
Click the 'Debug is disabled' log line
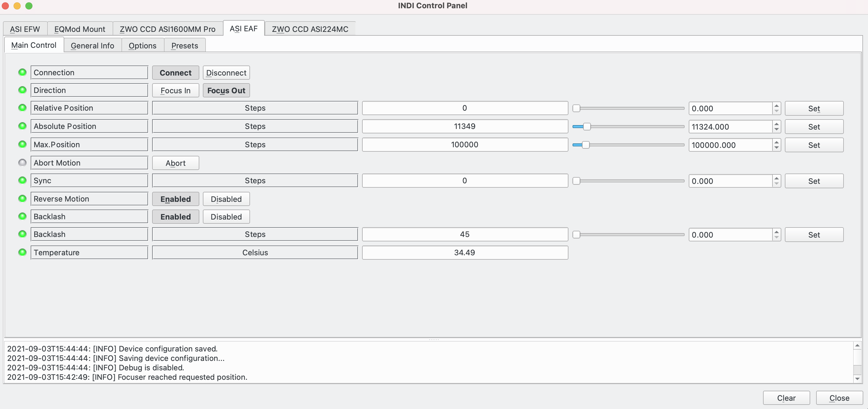tap(96, 367)
